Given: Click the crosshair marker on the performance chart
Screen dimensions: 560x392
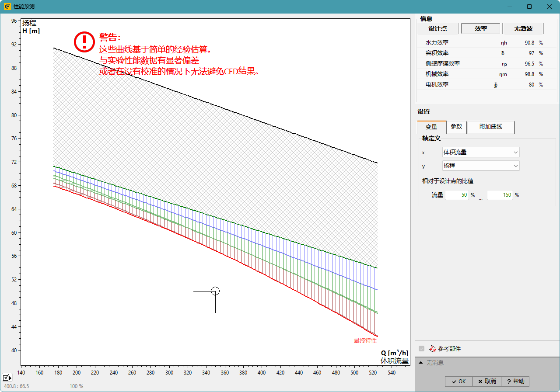Looking at the screenshot, I should pos(215,290).
